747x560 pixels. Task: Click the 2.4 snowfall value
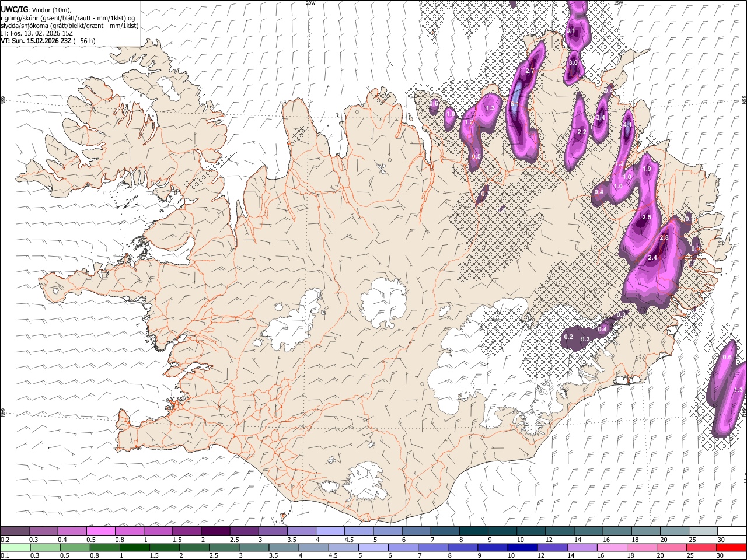pyautogui.click(x=652, y=257)
